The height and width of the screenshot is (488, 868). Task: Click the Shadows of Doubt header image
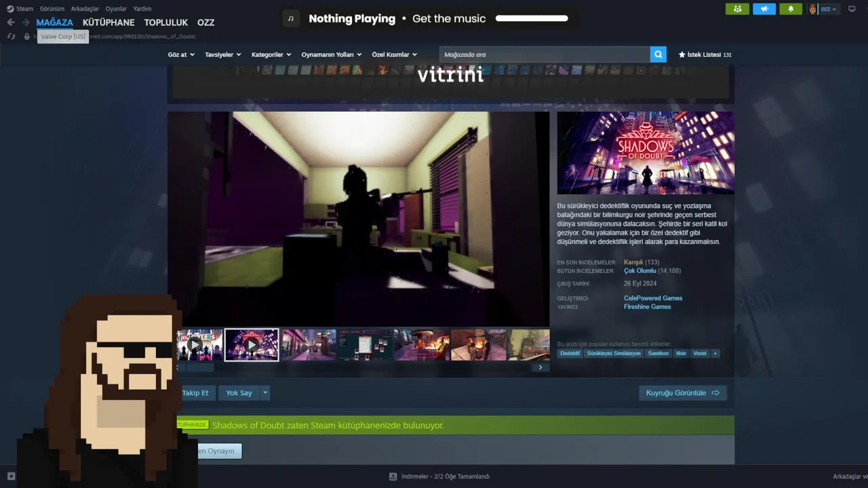[646, 153]
